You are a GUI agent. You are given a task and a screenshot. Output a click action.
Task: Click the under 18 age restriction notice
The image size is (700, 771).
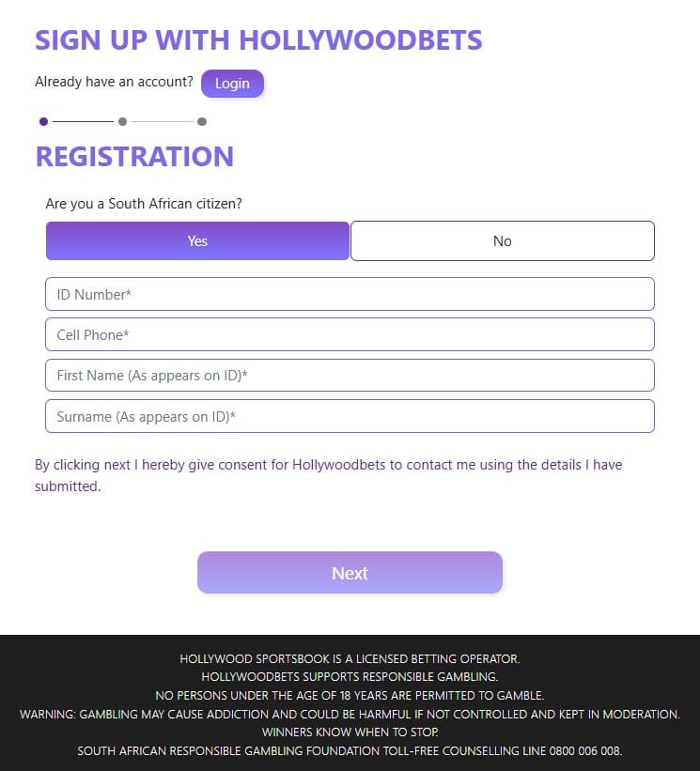(350, 696)
